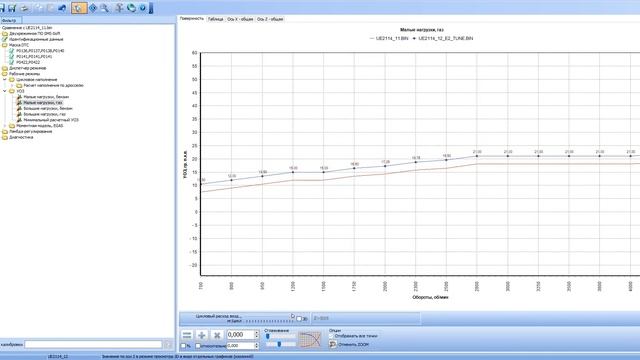
Task: Click the calibration search input field
Action: [x=93, y=344]
